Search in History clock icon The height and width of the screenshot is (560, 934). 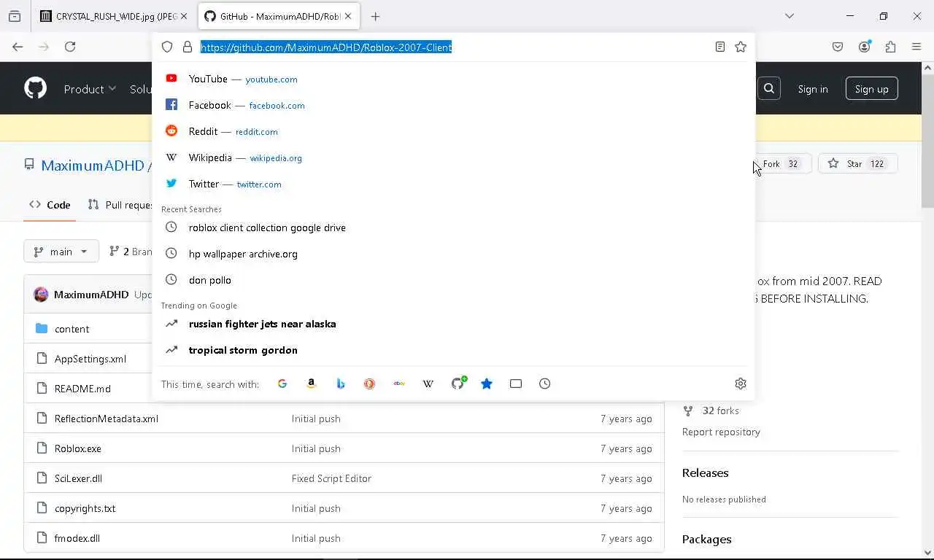[x=545, y=384]
